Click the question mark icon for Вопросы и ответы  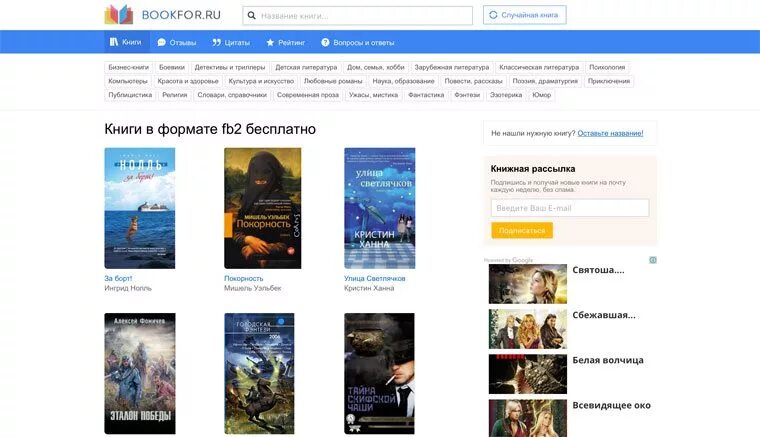pos(325,43)
